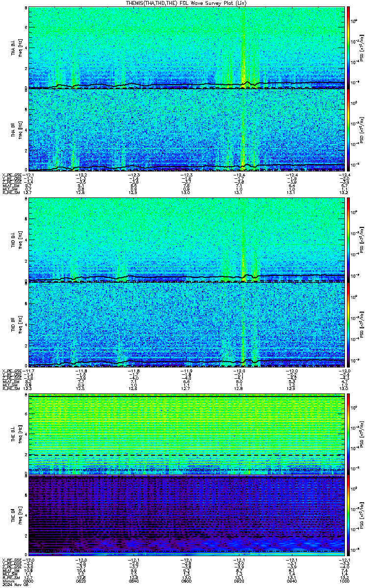Click the THA B-perpendicular freq [Hz] axis label

(20, 48)
